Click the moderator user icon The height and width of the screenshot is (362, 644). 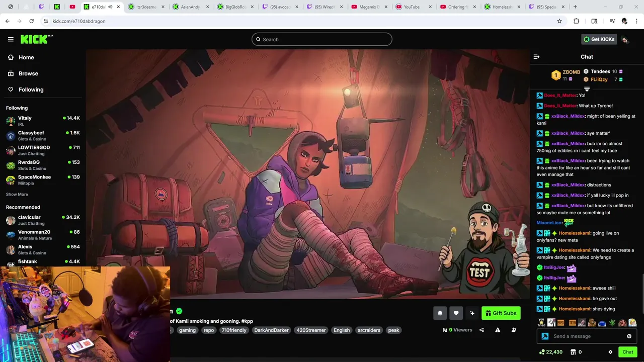tap(514, 330)
